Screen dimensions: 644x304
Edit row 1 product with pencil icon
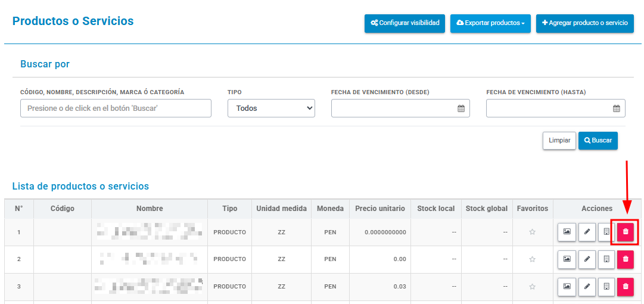587,232
